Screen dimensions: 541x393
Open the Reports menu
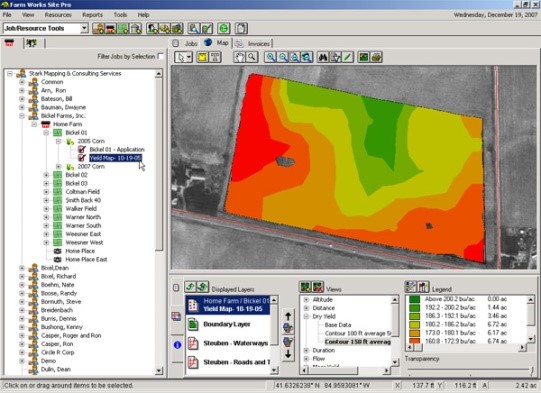pyautogui.click(x=92, y=15)
